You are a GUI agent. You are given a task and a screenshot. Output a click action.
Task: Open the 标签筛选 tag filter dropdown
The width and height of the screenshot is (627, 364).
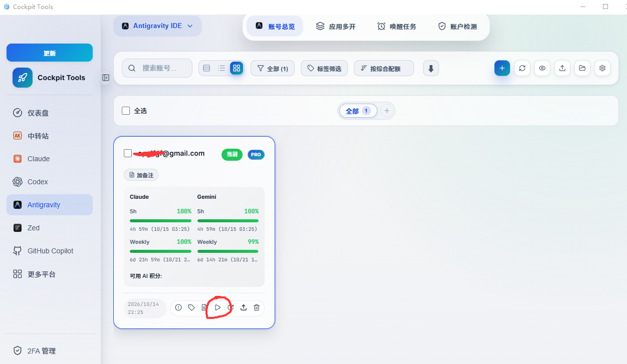pos(324,69)
